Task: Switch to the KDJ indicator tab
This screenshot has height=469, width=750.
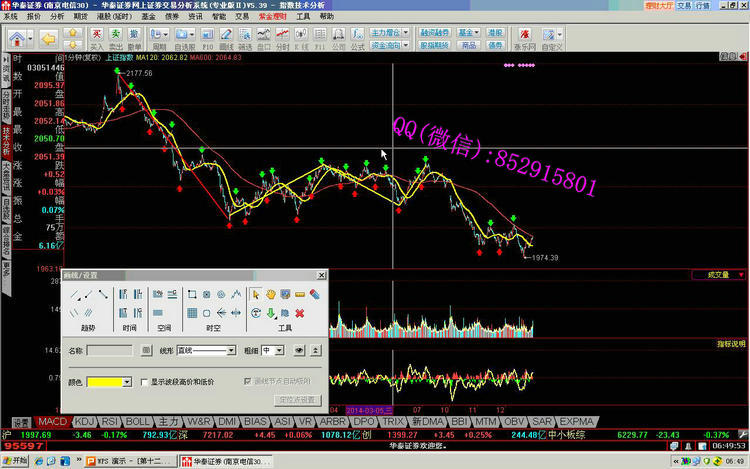Action: [x=85, y=422]
